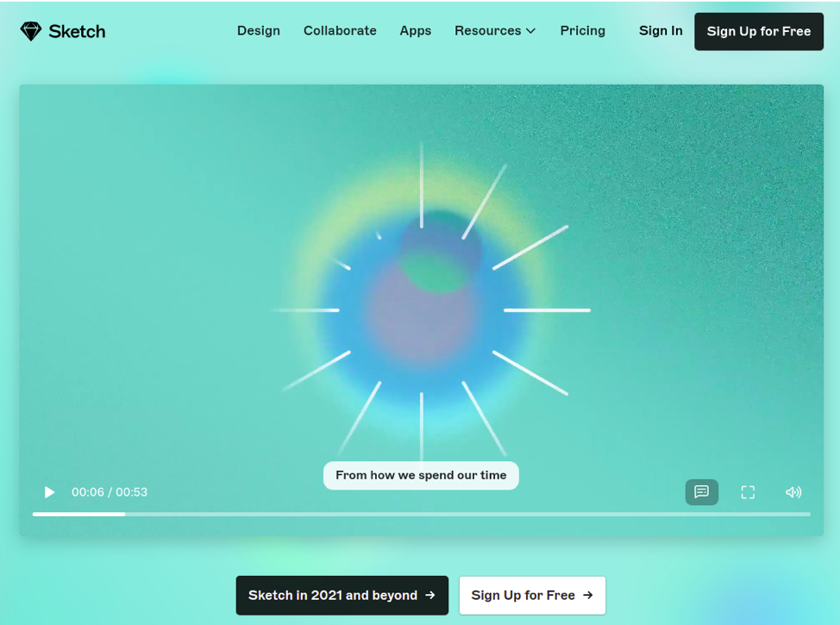
Task: Select Apps in the navigation bar
Action: (x=415, y=31)
